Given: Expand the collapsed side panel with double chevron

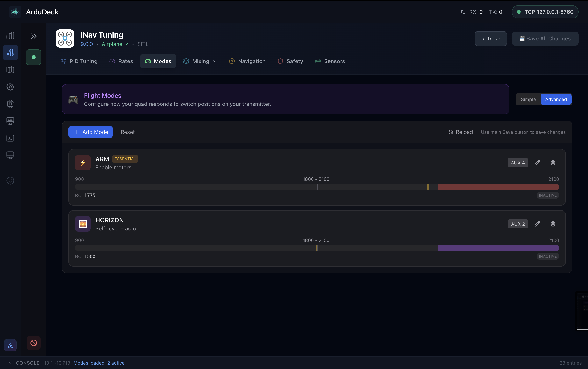Looking at the screenshot, I should 34,36.
